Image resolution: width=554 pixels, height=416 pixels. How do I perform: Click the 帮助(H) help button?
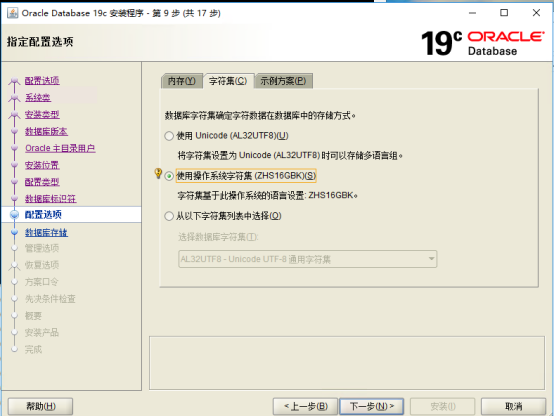point(41,406)
